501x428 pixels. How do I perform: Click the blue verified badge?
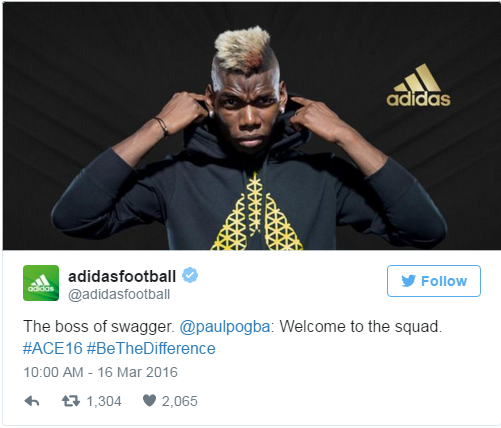pyautogui.click(x=190, y=275)
